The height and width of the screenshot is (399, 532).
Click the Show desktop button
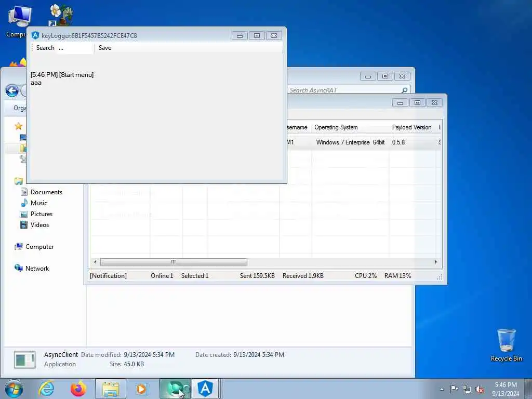[x=528, y=389]
